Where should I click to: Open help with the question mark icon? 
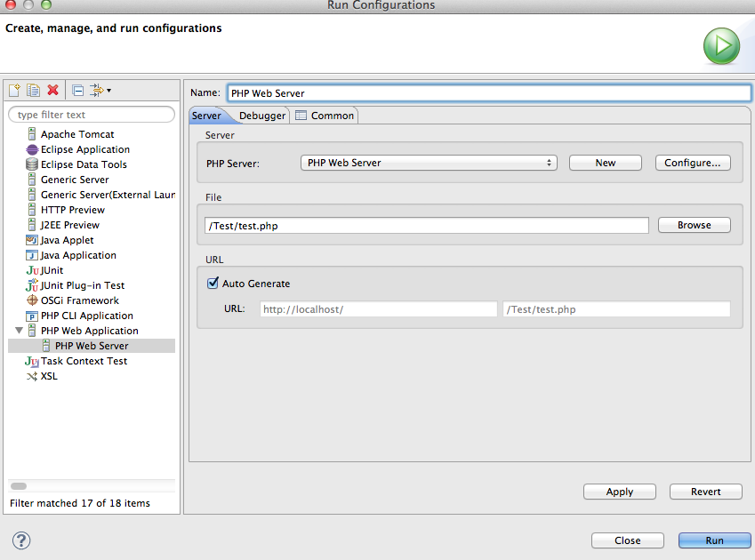click(21, 540)
